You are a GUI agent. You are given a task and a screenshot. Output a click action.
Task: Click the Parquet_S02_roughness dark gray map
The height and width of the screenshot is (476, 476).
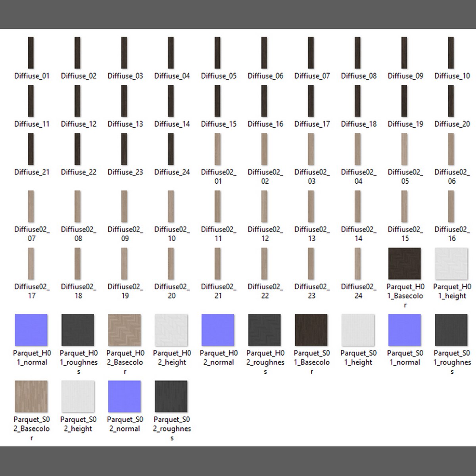pos(171,396)
